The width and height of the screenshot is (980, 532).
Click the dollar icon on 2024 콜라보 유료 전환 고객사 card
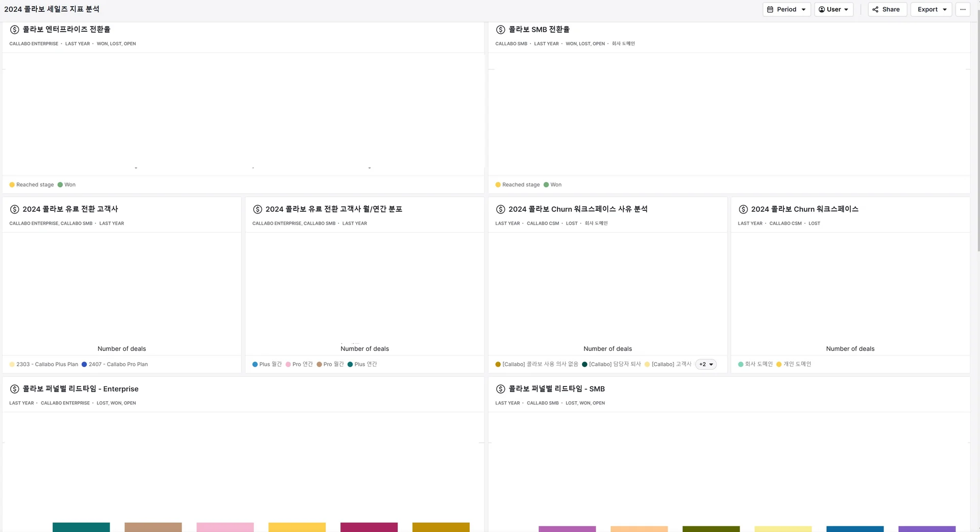tap(13, 209)
